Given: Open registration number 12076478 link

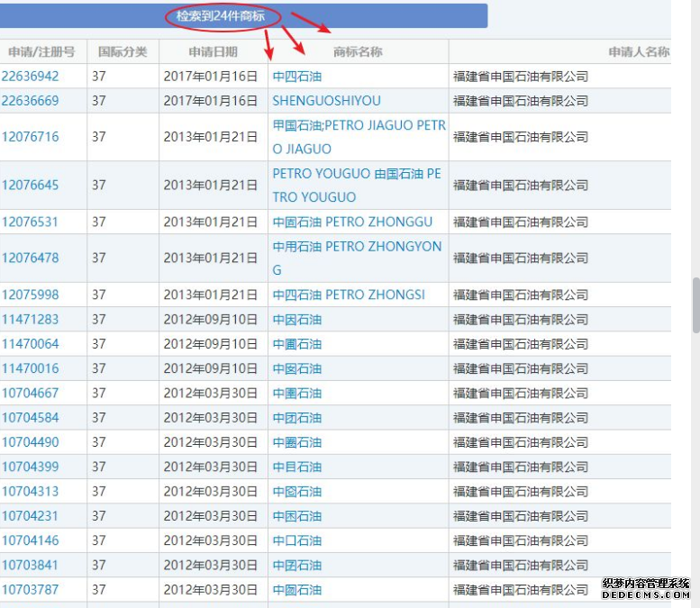Looking at the screenshot, I should click(30, 258).
